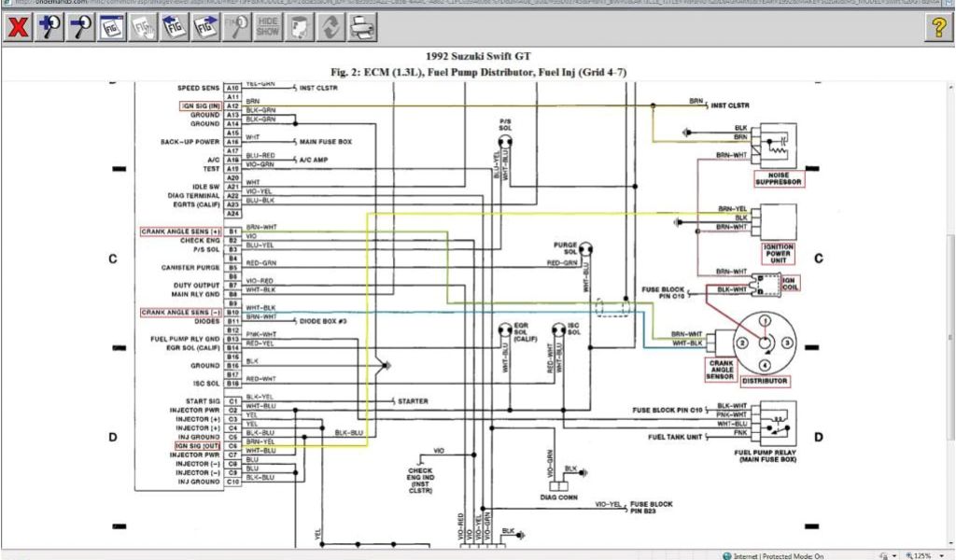Click the IGN SIG (OUT) pin label
This screenshot has height=560, width=956.
click(x=198, y=446)
